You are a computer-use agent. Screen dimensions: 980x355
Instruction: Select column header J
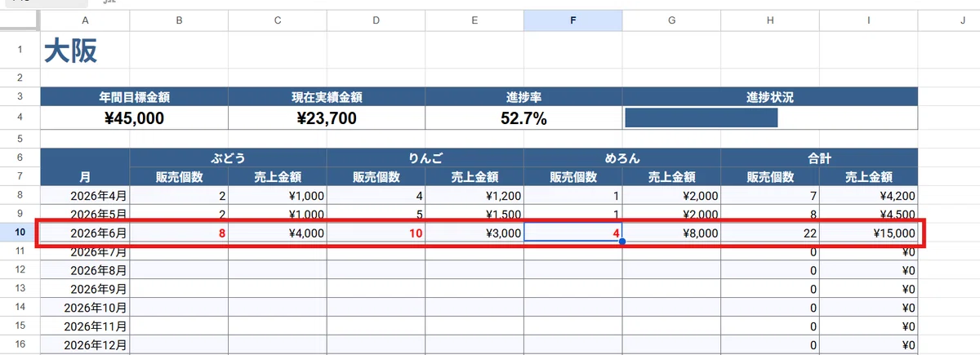[949, 20]
